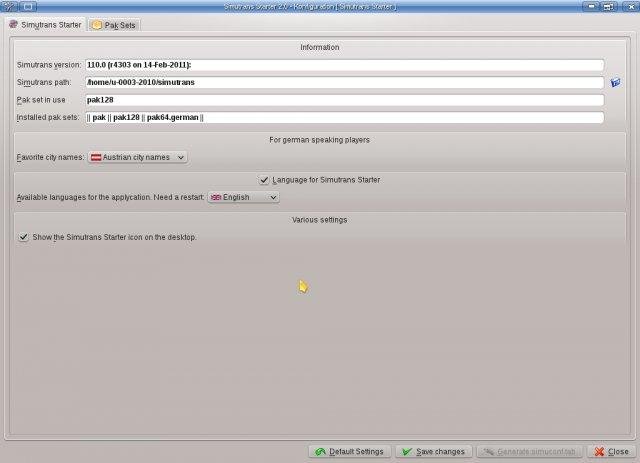This screenshot has width=640, height=463.
Task: Select the Simutrans Starter tab
Action: tap(45, 24)
